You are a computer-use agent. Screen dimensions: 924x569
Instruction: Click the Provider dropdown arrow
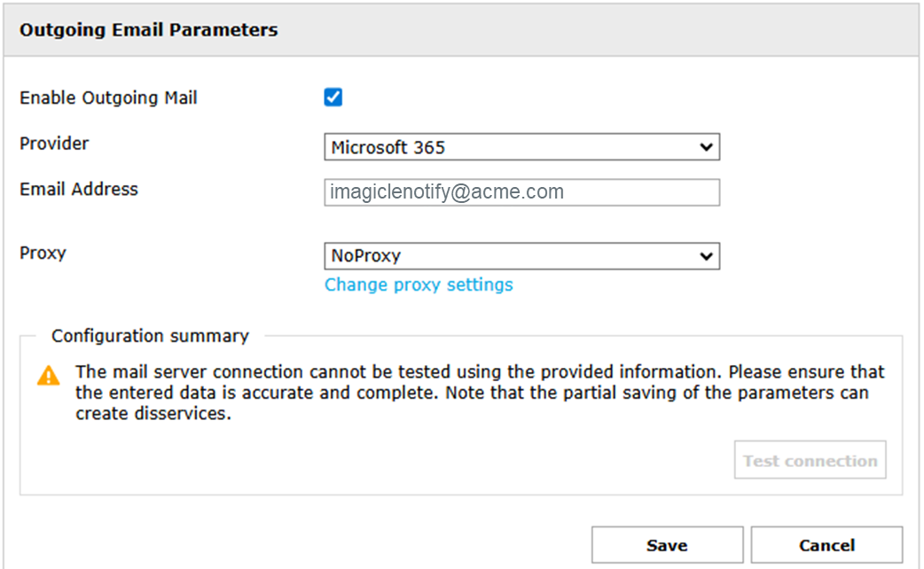[706, 147]
